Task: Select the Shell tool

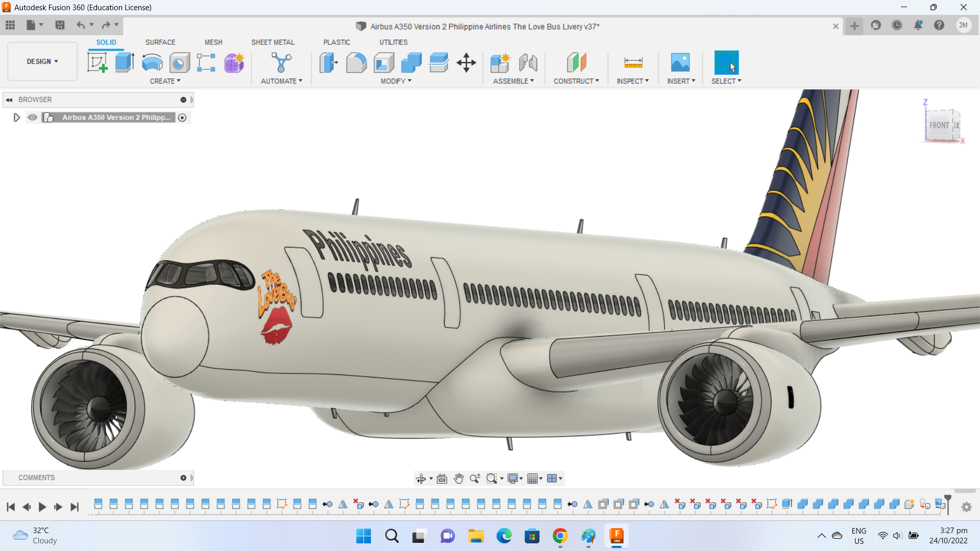Action: pos(384,63)
